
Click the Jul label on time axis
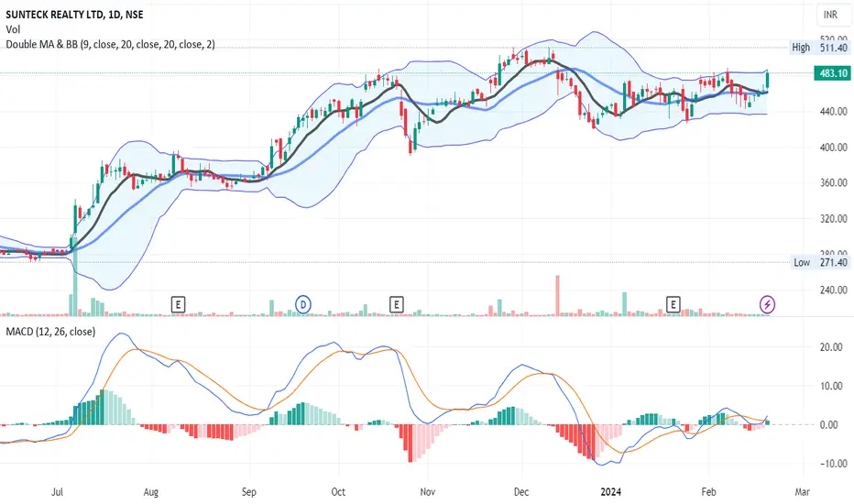pyautogui.click(x=57, y=492)
